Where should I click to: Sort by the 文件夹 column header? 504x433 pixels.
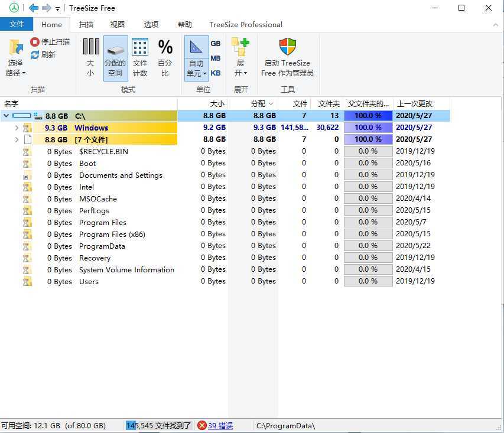pyautogui.click(x=326, y=104)
